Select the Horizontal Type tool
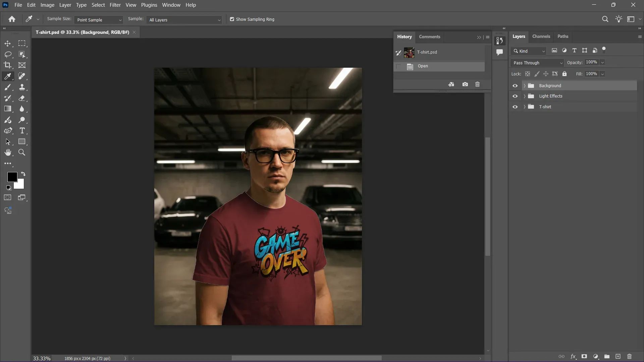Image resolution: width=644 pixels, height=362 pixels. 22,131
